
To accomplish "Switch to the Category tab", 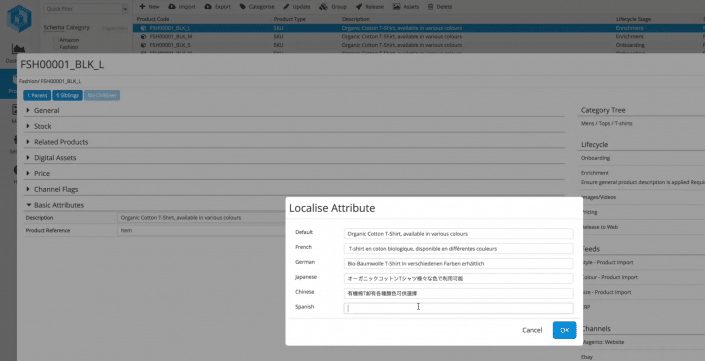I will [x=78, y=27].
